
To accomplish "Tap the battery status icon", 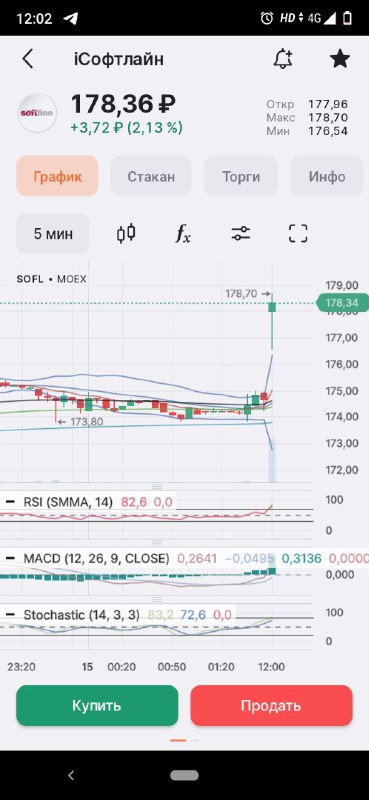I will [x=348, y=18].
